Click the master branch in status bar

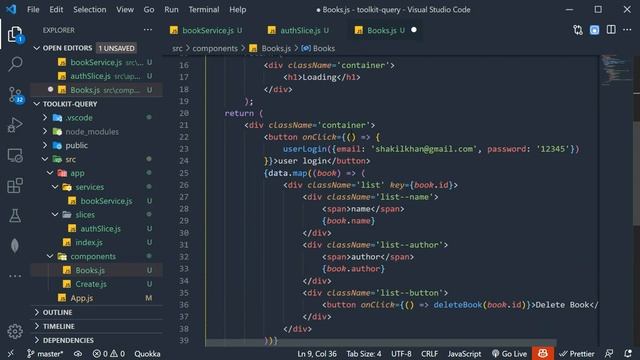(x=45, y=353)
